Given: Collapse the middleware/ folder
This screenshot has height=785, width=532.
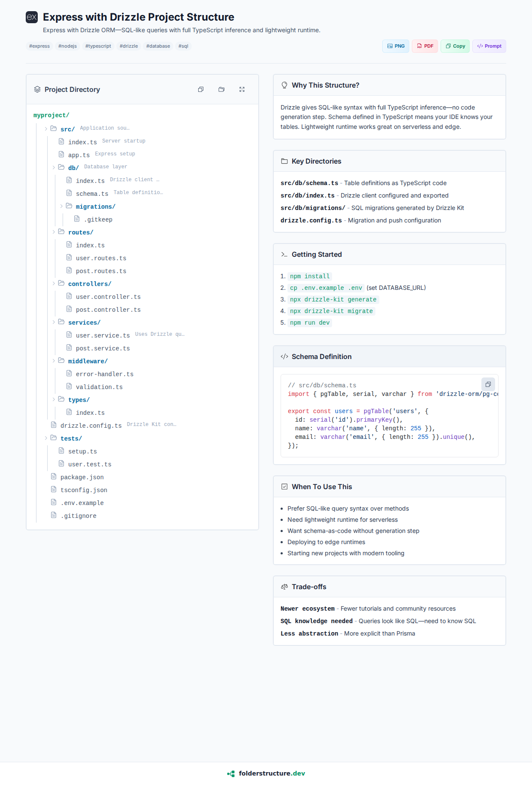Looking at the screenshot, I should (54, 361).
